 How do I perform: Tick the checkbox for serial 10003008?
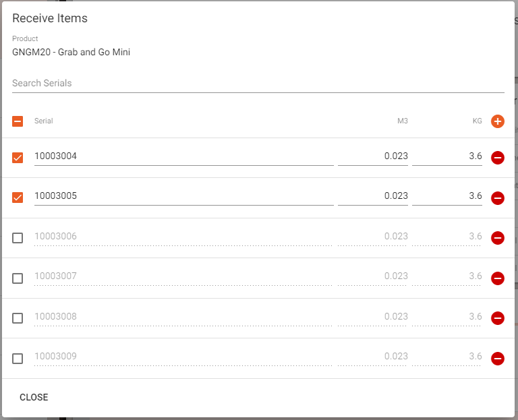(18, 318)
